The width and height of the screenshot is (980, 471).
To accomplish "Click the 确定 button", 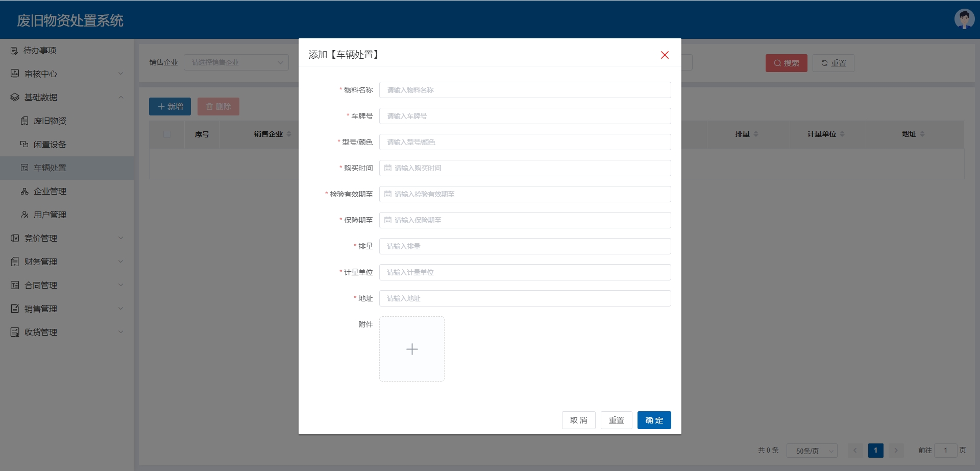I will point(654,420).
